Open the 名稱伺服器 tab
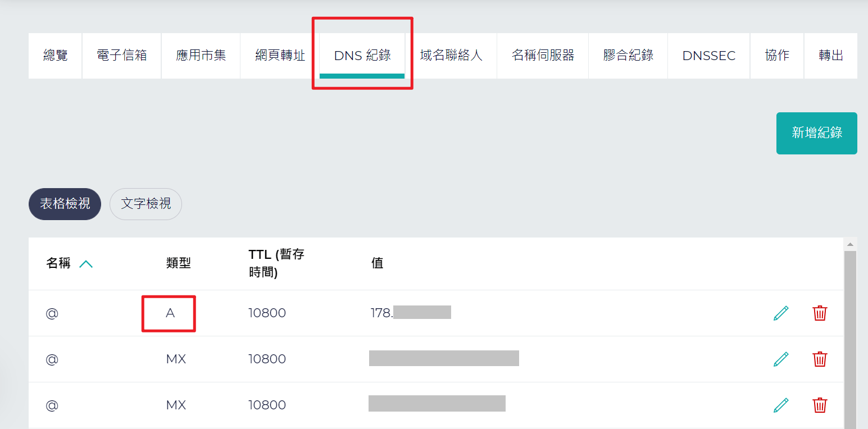The width and height of the screenshot is (868, 429). click(x=543, y=56)
